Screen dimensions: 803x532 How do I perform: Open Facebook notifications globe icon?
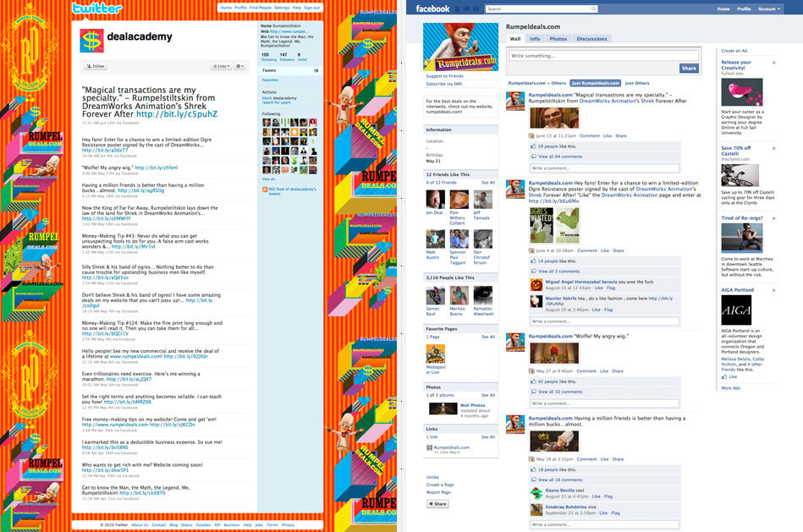[x=476, y=8]
